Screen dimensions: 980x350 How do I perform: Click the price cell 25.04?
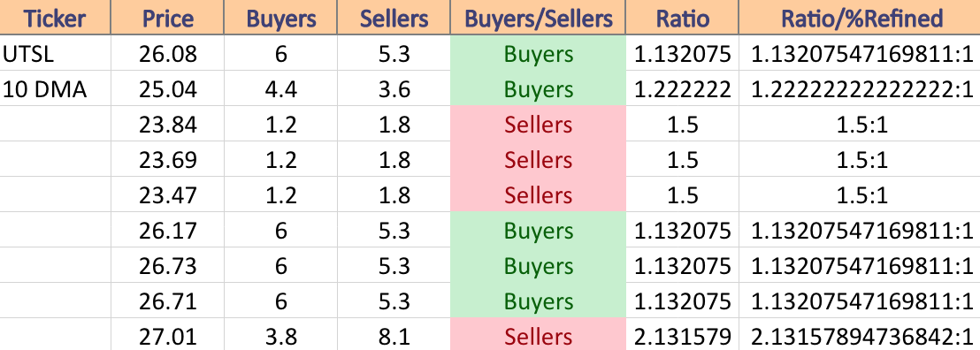167,88
